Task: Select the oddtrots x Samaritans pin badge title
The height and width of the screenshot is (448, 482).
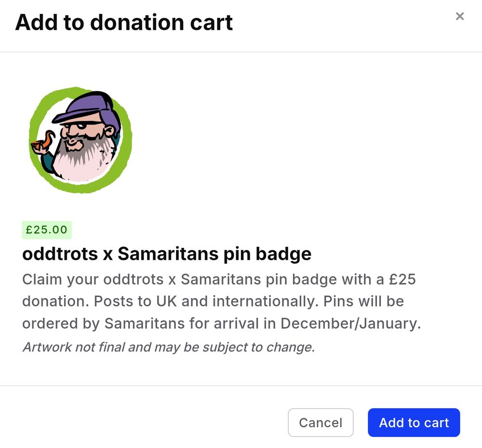Action: click(167, 254)
